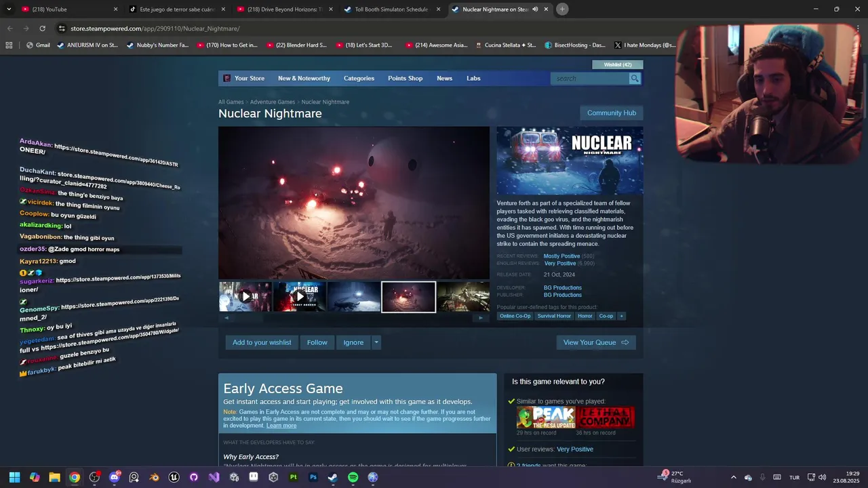
Task: Click the Chrome reload page icon
Action: [42, 28]
